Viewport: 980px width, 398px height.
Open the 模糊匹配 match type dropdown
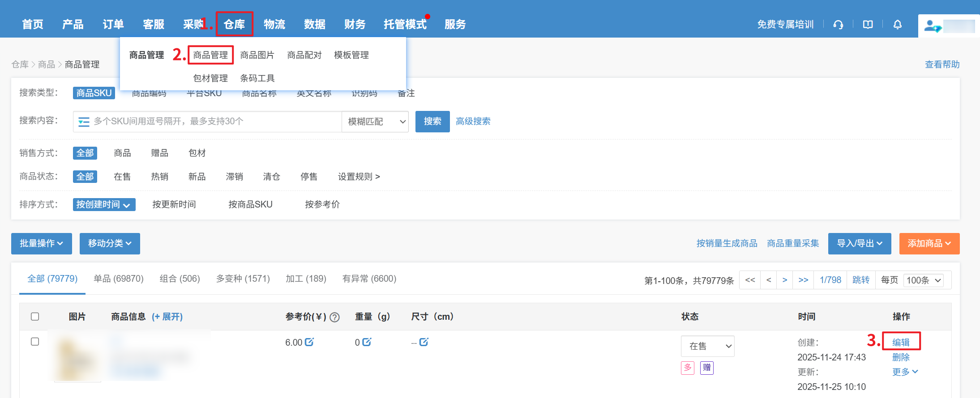tap(375, 122)
